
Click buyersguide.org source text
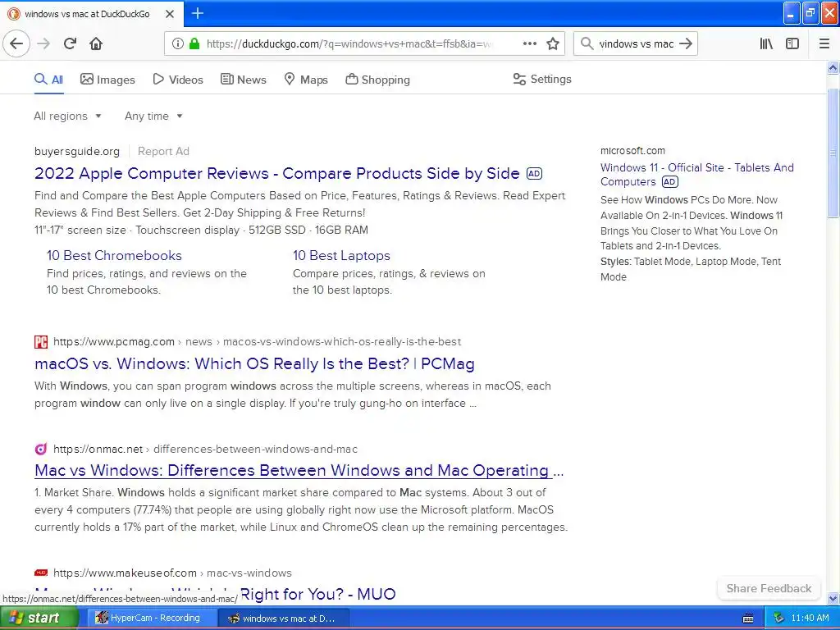[x=77, y=152]
